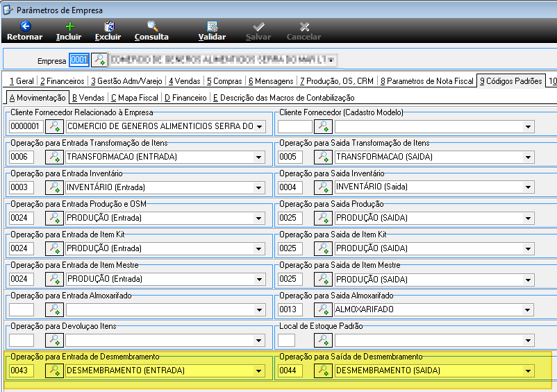The width and height of the screenshot is (557, 392).
Task: Open 6 Mensagens tab
Action: coord(271,81)
